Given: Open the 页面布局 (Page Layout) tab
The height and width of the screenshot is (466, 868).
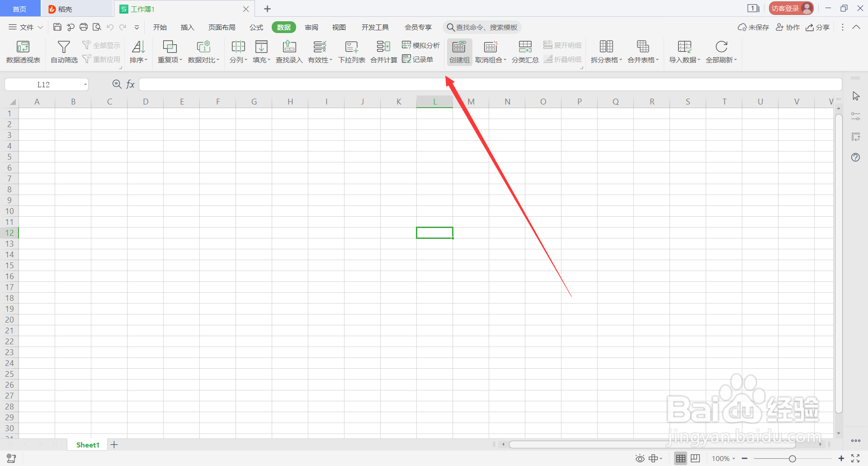Looking at the screenshot, I should tap(222, 27).
